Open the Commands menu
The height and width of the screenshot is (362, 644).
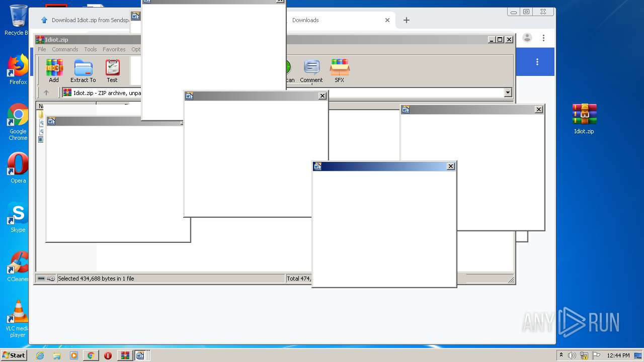pos(65,49)
